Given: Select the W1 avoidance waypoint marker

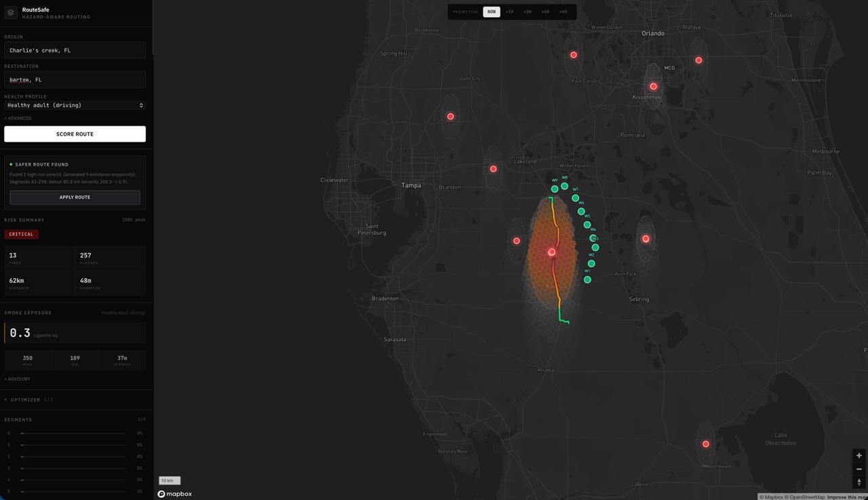Looking at the screenshot, I should 587,280.
